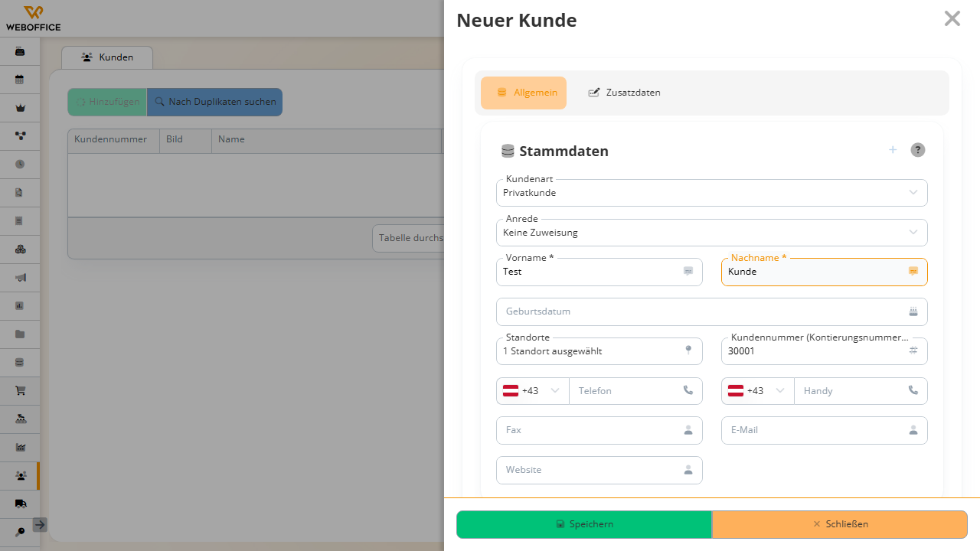Click the plus icon beside Stammdaten
Image resolution: width=980 pixels, height=551 pixels.
pos(893,150)
